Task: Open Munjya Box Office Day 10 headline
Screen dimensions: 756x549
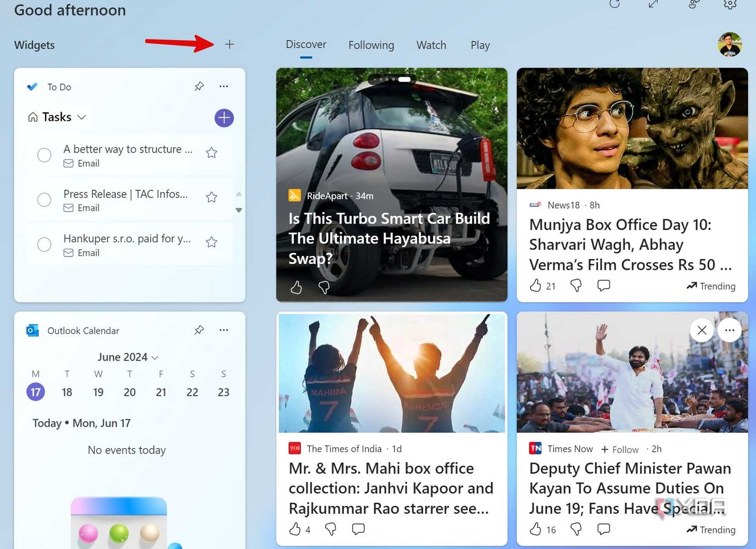Action: [x=630, y=245]
